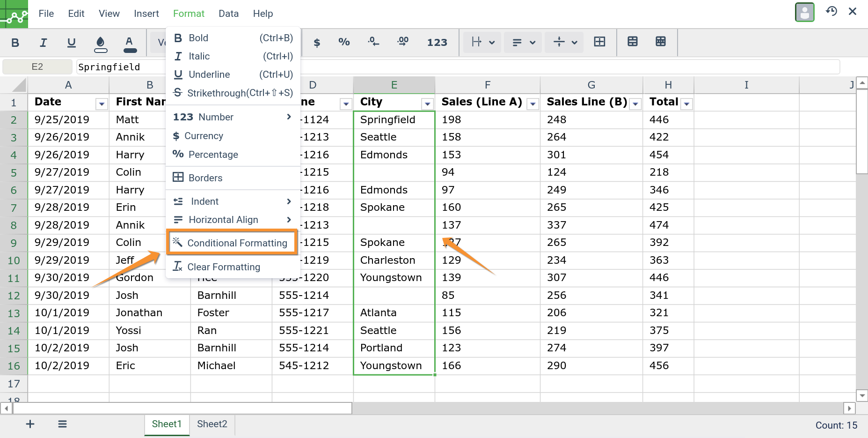Select the fill color droplet icon
This screenshot has width=868, height=438.
coord(101,43)
